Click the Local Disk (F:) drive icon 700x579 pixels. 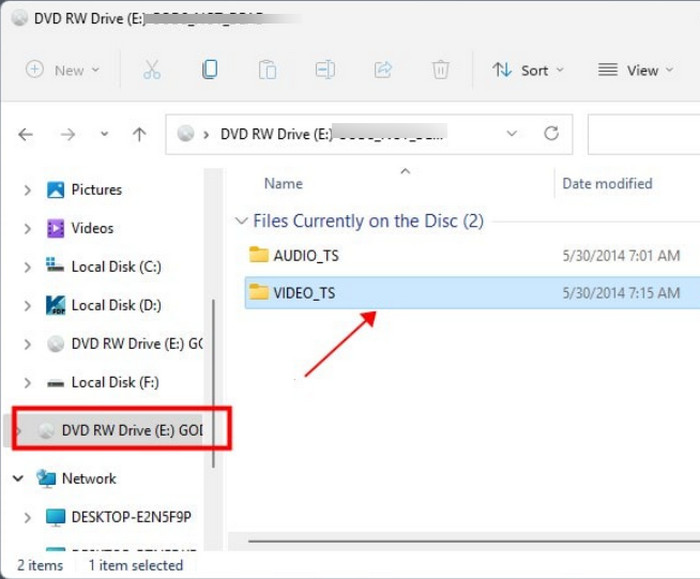click(x=55, y=383)
